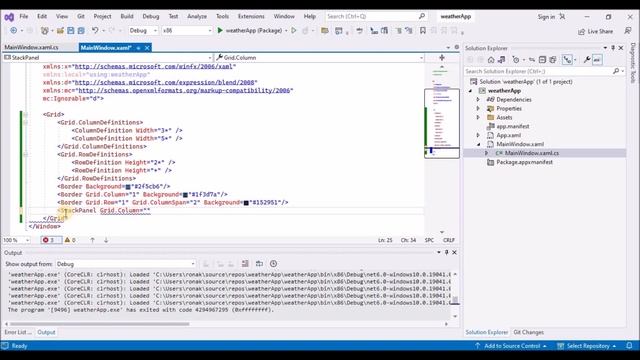Click the #152951 color swatch
The height and width of the screenshot is (360, 640).
246,203
